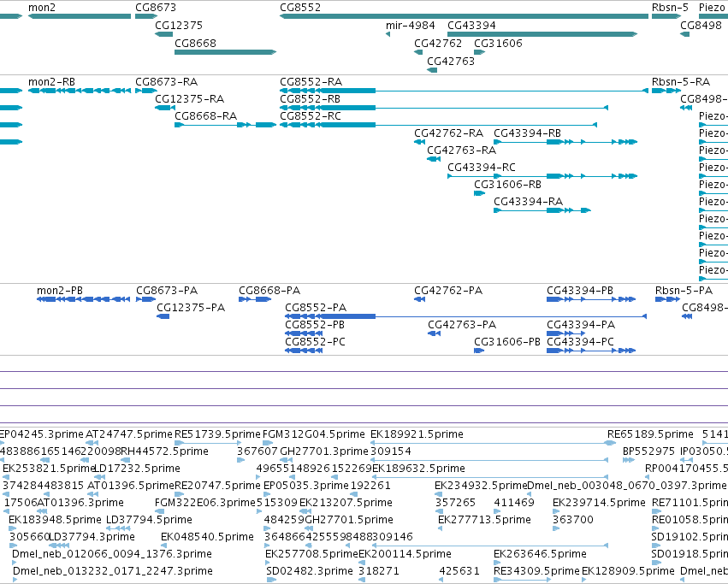
Task: Click the CG43394 gene span bar
Action: coord(542,34)
